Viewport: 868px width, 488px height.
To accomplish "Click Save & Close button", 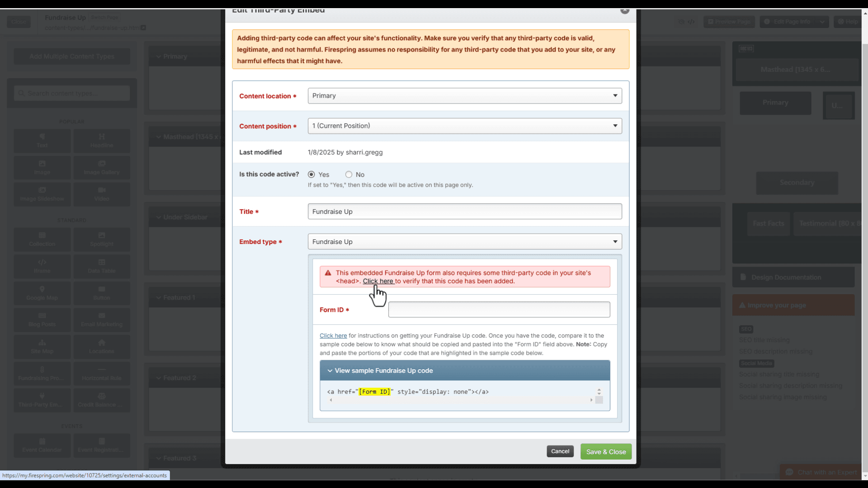I will tap(606, 452).
